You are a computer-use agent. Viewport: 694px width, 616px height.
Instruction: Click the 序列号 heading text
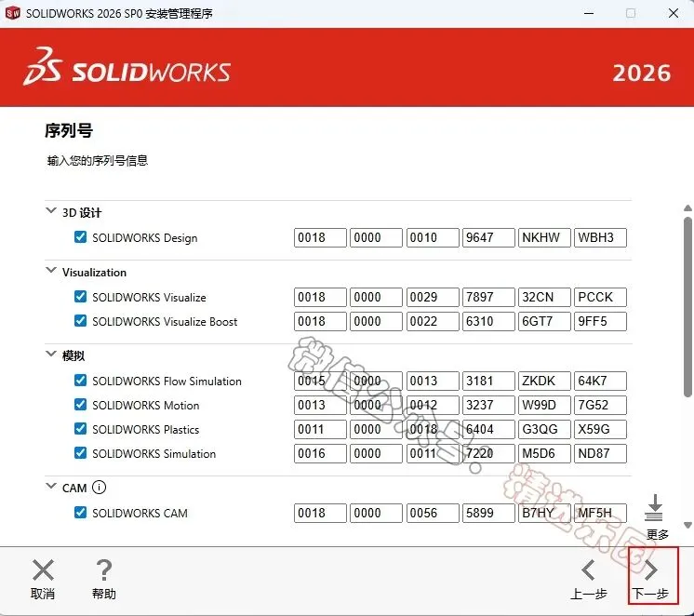click(x=69, y=130)
